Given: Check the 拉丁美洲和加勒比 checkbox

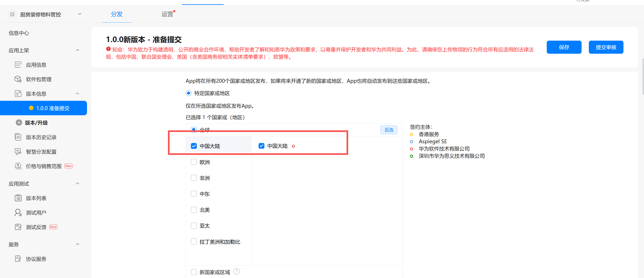Looking at the screenshot, I should point(194,242).
